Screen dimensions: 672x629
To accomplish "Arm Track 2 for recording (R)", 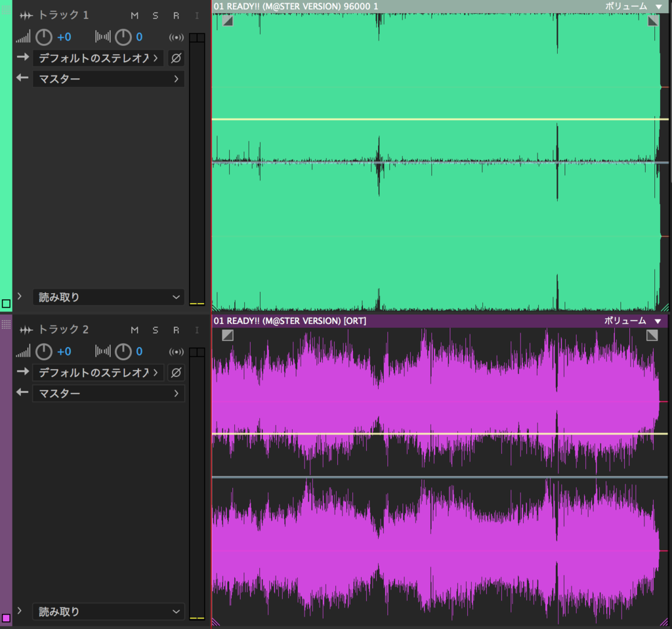I will pos(176,330).
